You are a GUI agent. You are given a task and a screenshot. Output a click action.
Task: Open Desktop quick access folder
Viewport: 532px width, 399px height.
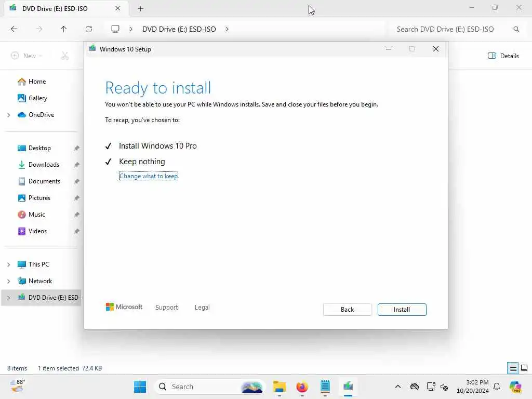point(39,148)
